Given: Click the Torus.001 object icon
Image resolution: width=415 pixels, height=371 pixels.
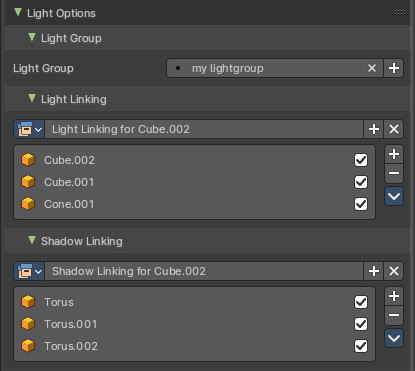Looking at the screenshot, I should [28, 324].
